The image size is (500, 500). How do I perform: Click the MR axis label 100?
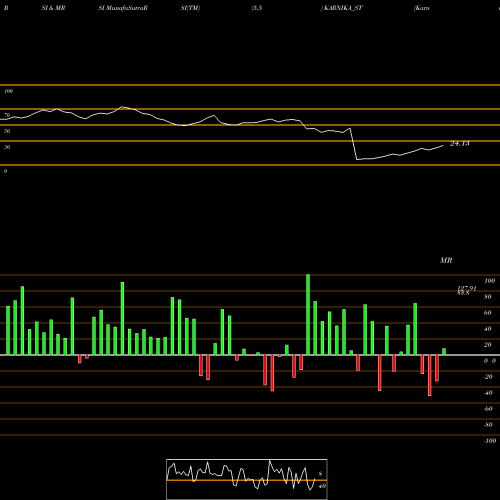(489, 281)
